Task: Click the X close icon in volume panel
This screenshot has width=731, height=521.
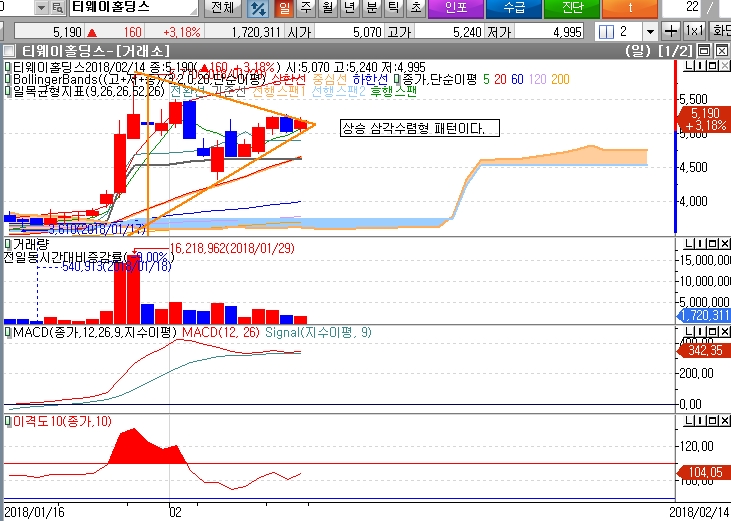Action: [724, 243]
